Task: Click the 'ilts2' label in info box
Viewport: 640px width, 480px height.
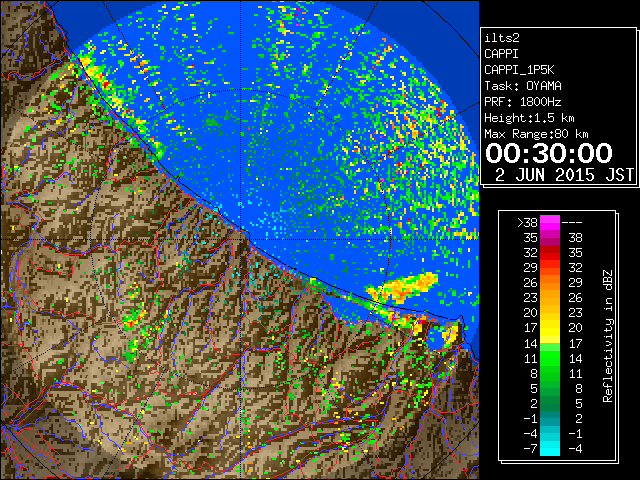Action: click(502, 38)
